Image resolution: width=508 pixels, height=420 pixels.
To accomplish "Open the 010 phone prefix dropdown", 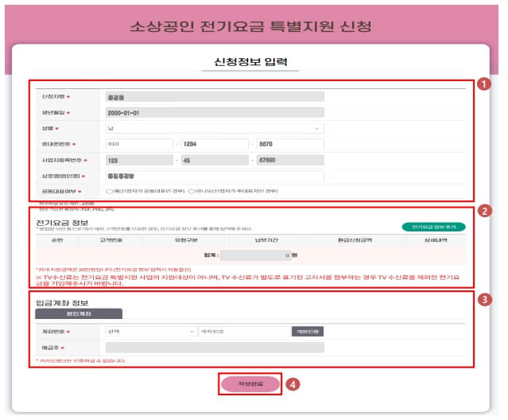I will pyautogui.click(x=139, y=144).
